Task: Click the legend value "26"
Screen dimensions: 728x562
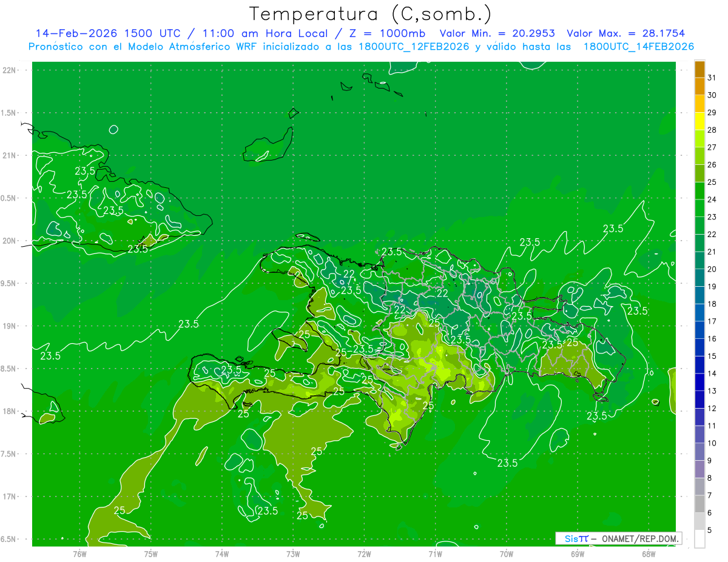Action: 712,165
